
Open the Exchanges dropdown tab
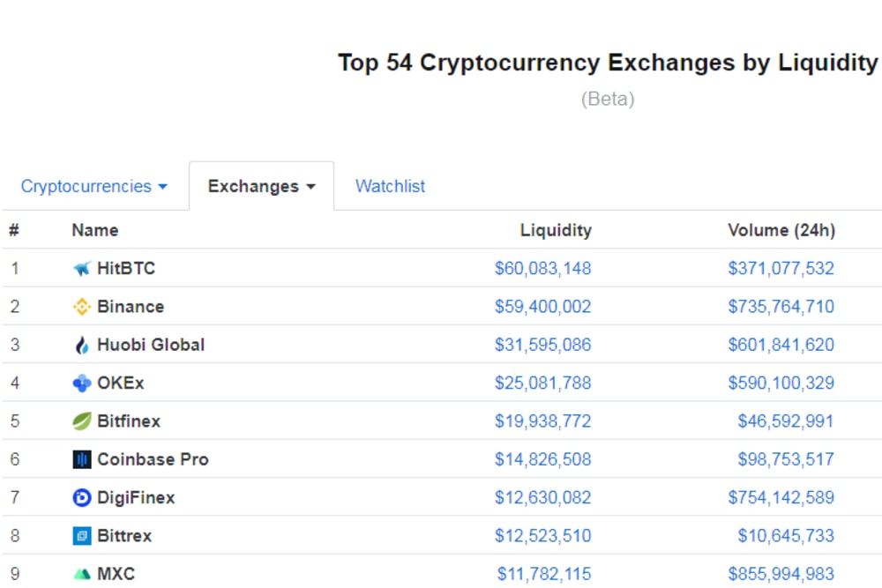click(x=261, y=186)
